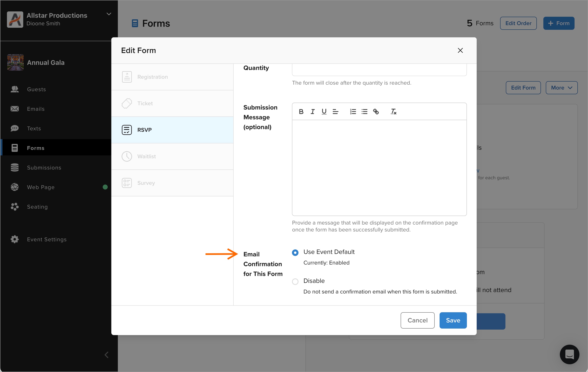The image size is (588, 372).
Task: Select the Disable email confirmation option
Action: (x=295, y=281)
